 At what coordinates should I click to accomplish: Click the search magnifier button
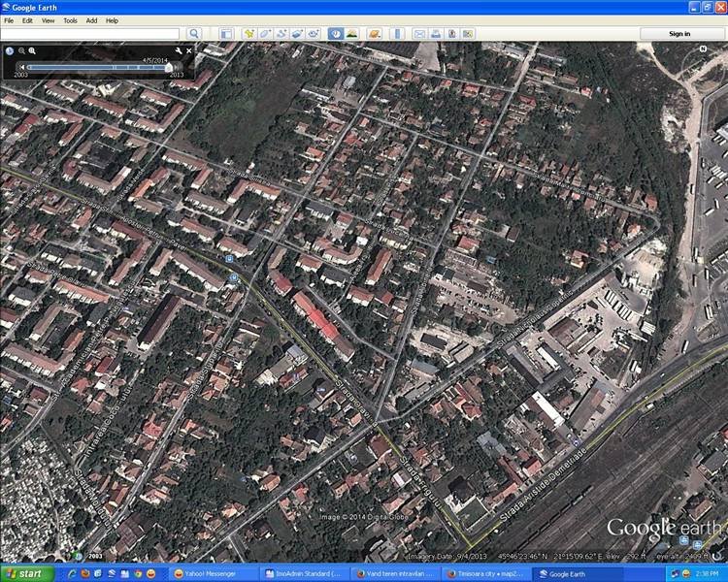point(194,34)
